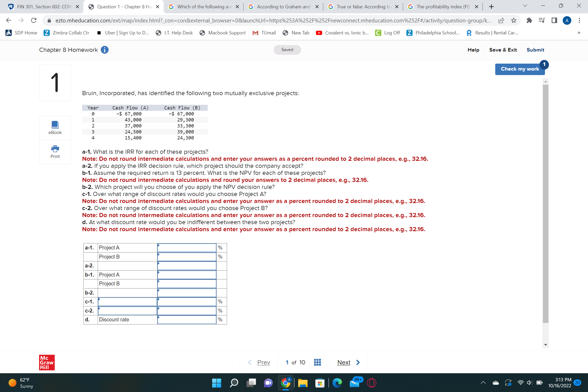The image size is (588, 392).
Task: Go to the Next question
Action: click(344, 362)
